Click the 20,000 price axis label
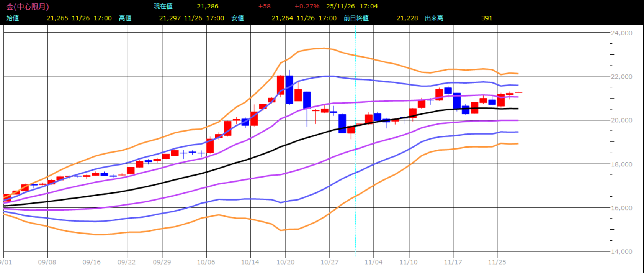 tap(621, 120)
